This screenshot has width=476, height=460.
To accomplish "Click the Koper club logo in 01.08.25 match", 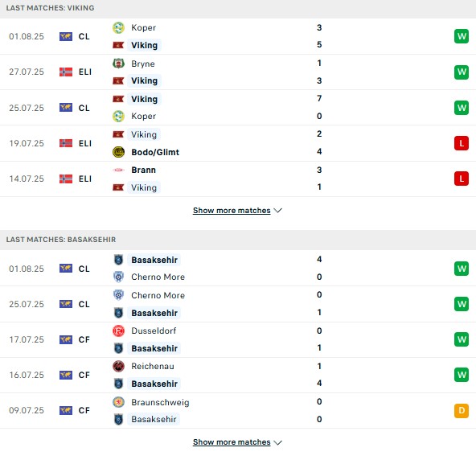I will click(118, 27).
